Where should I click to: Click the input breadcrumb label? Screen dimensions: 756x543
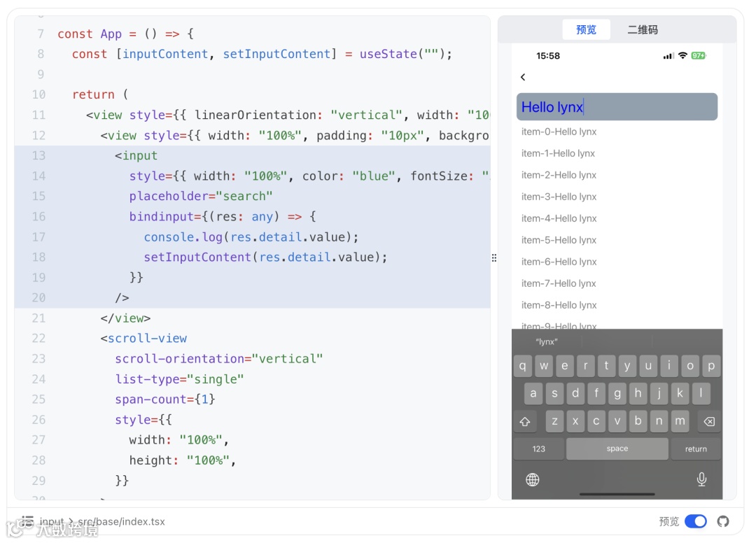coord(52,521)
